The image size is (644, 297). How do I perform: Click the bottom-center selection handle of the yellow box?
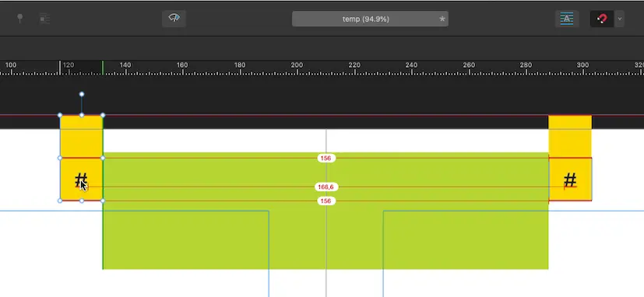[82, 201]
